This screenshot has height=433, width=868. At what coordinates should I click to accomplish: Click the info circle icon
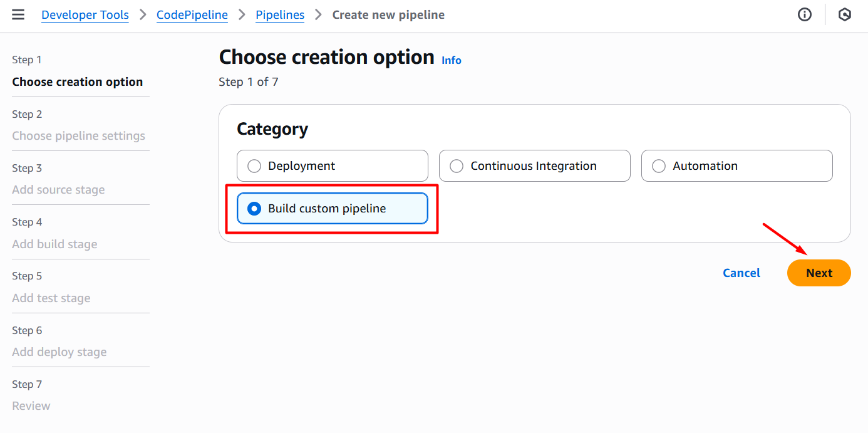pos(805,15)
